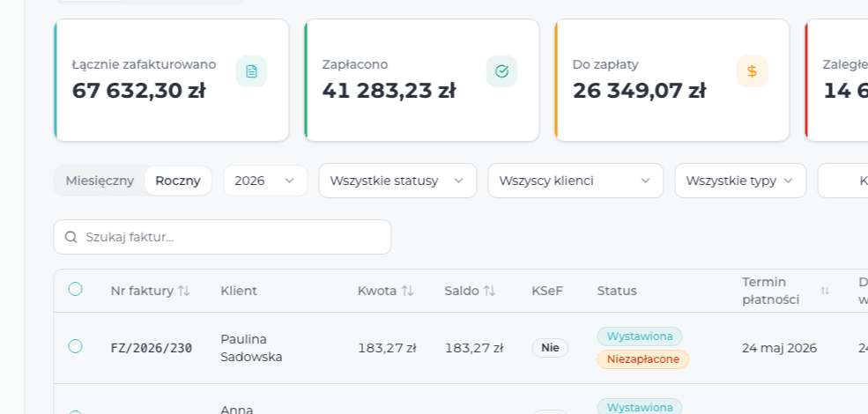868x414 pixels.
Task: Click Kwota value 183,27 zł
Action: click(x=387, y=348)
